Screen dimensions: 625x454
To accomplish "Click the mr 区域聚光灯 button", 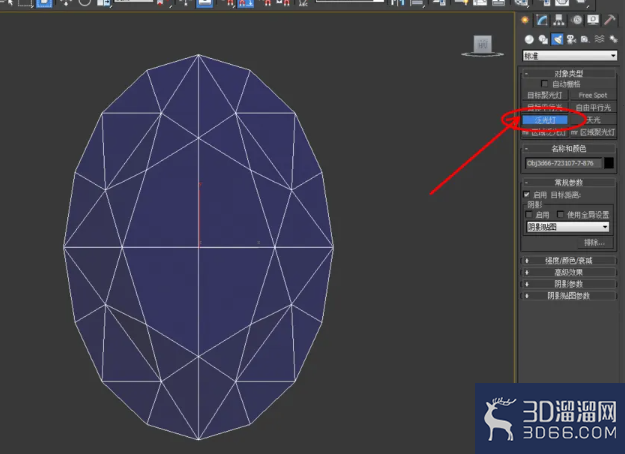I will 593,132.
